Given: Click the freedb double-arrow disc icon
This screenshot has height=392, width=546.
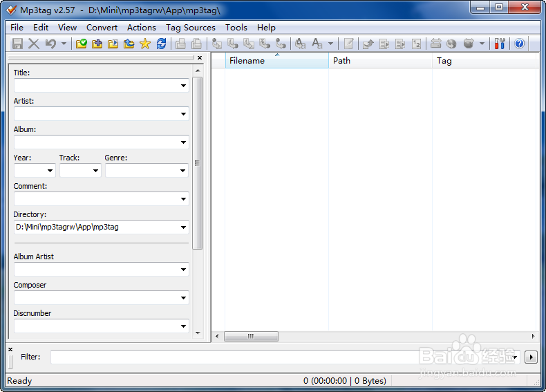Looking at the screenshot, I should click(435, 44).
